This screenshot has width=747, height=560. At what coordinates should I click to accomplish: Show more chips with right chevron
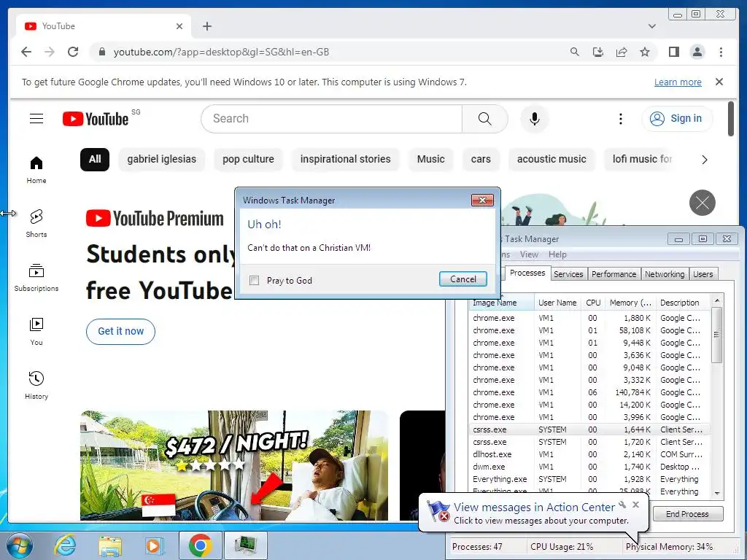pyautogui.click(x=705, y=160)
